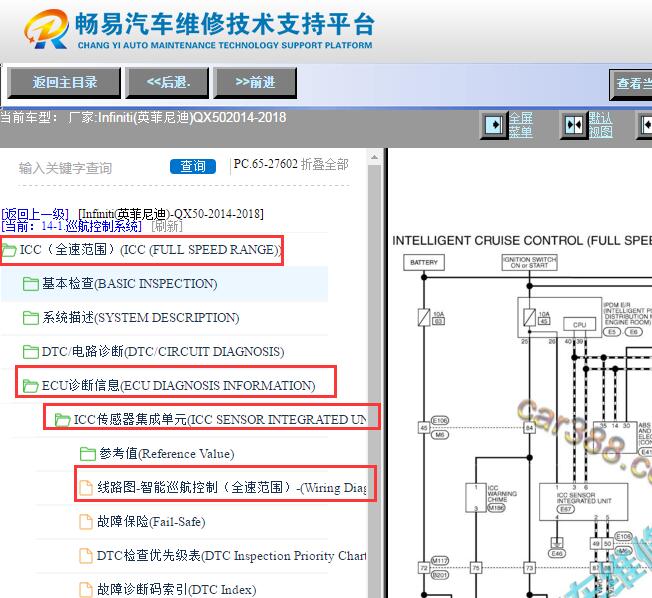This screenshot has width=652, height=598.
Task: Open ECU诊断信息 tree item
Action: click(178, 385)
